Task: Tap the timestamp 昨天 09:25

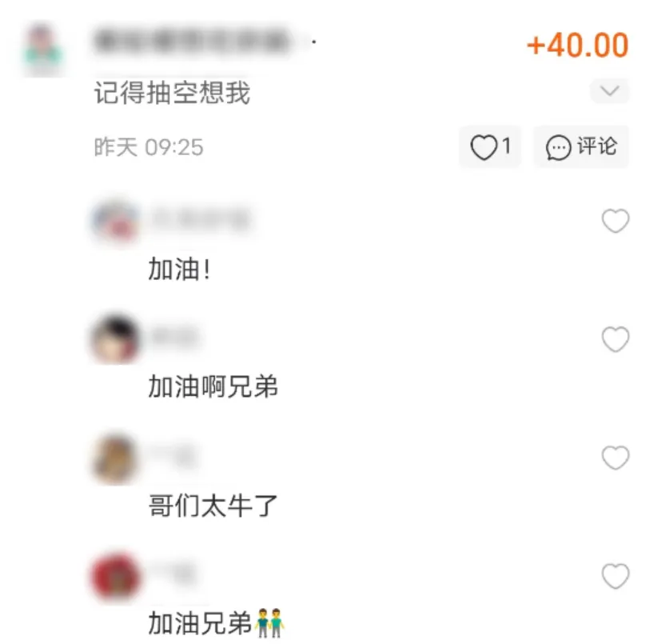Action: [x=149, y=147]
